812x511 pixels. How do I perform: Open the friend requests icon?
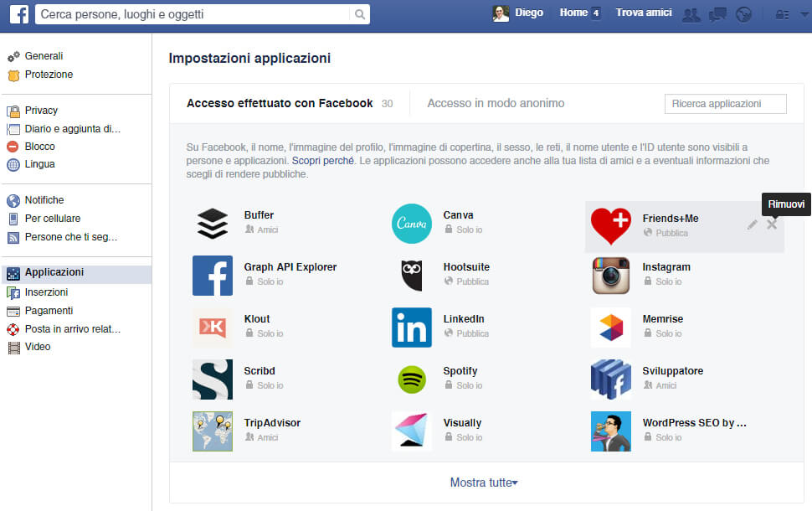pos(691,14)
